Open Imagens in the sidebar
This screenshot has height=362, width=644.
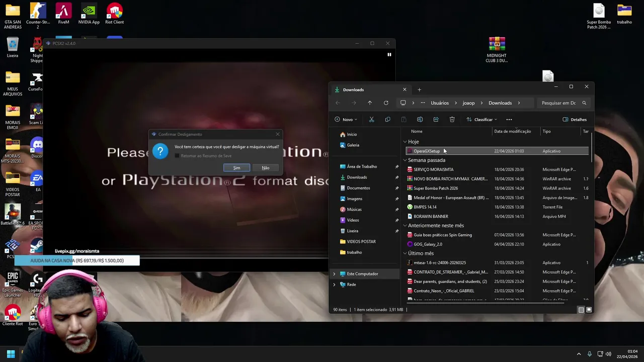(x=354, y=199)
